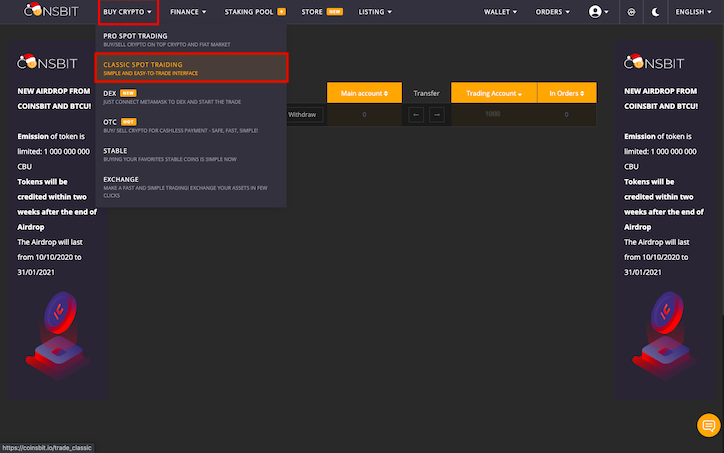Click the Coinsbit logo in right banner
724x453 pixels.
click(x=654, y=61)
